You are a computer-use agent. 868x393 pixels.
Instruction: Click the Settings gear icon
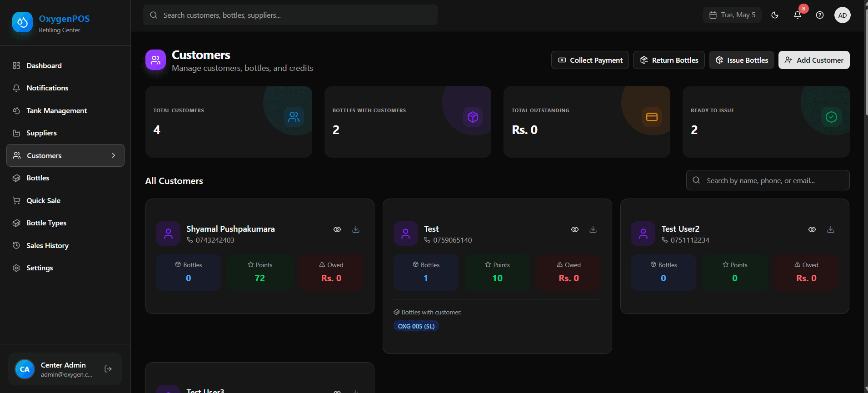[16, 268]
